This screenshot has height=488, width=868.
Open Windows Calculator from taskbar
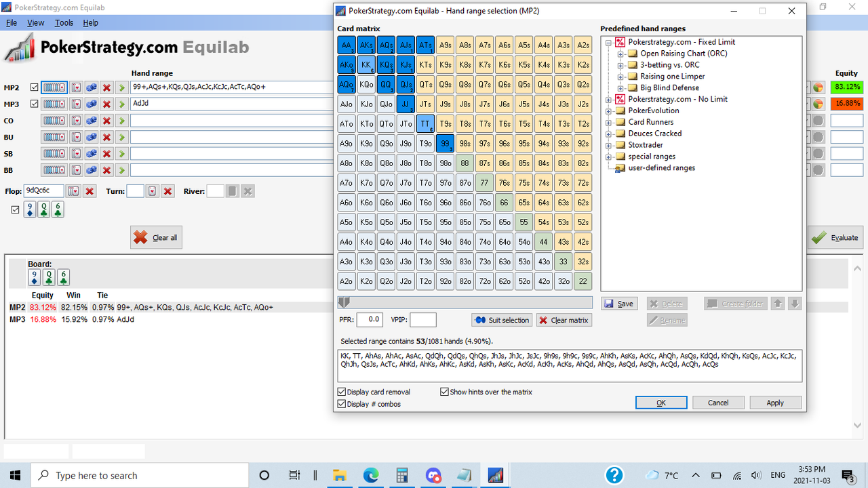point(401,475)
